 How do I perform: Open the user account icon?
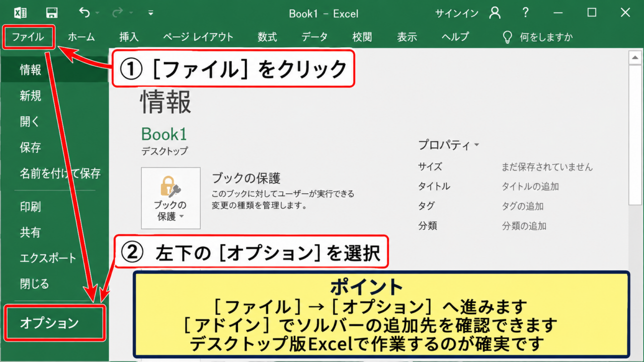tap(495, 13)
